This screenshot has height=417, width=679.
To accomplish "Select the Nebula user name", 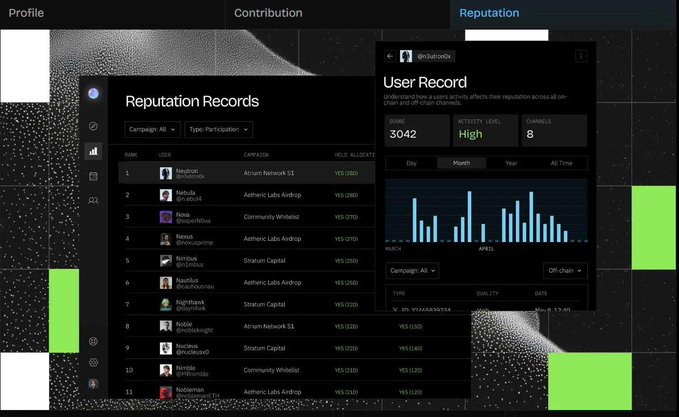I will click(x=185, y=192).
